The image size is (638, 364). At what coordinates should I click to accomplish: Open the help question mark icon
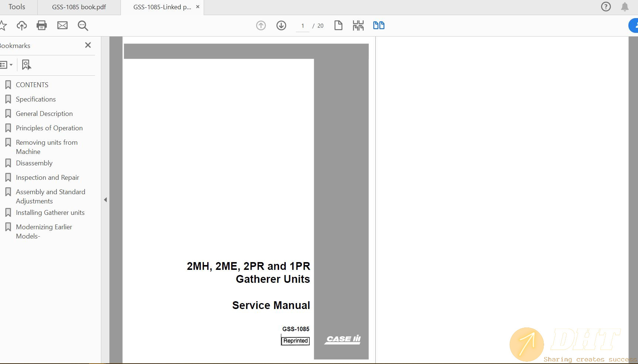pyautogui.click(x=606, y=7)
